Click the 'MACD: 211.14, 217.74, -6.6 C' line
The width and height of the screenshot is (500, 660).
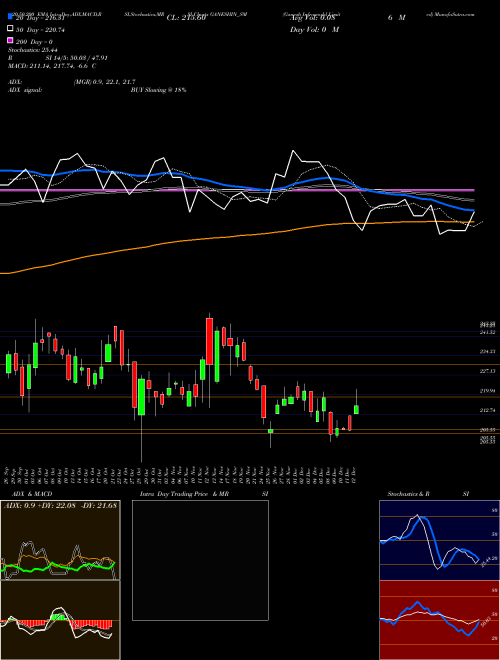(52, 66)
